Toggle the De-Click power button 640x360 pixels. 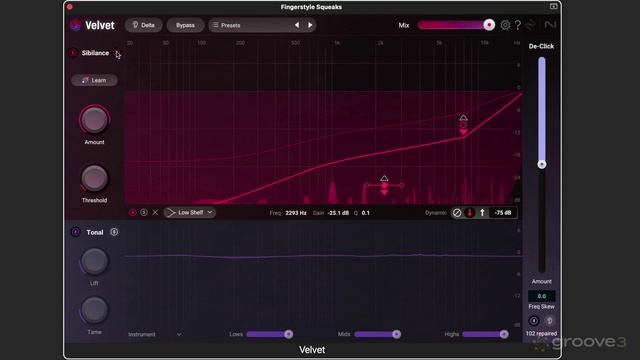(533, 320)
